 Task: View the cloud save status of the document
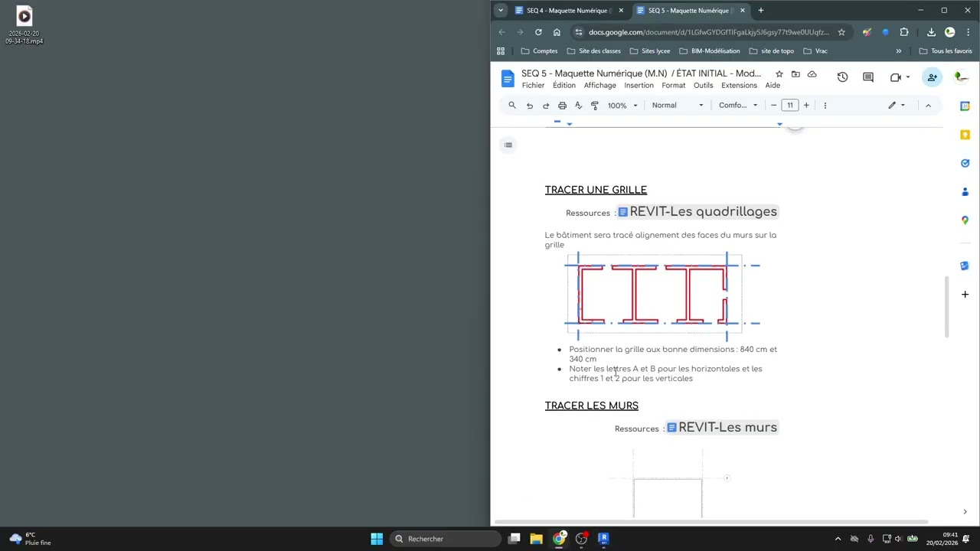click(x=812, y=74)
